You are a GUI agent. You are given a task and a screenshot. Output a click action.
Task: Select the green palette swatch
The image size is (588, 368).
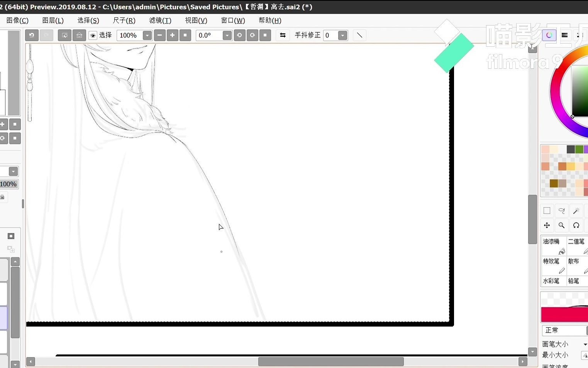pos(579,149)
